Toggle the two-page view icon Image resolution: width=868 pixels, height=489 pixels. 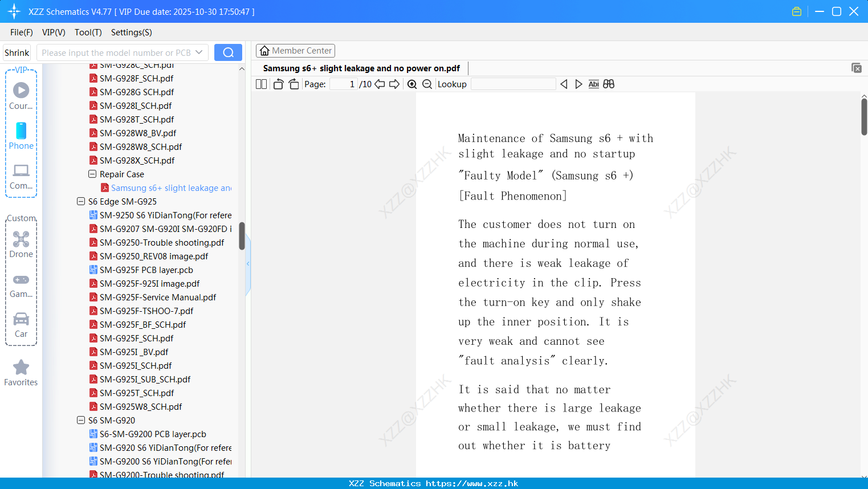[261, 84]
